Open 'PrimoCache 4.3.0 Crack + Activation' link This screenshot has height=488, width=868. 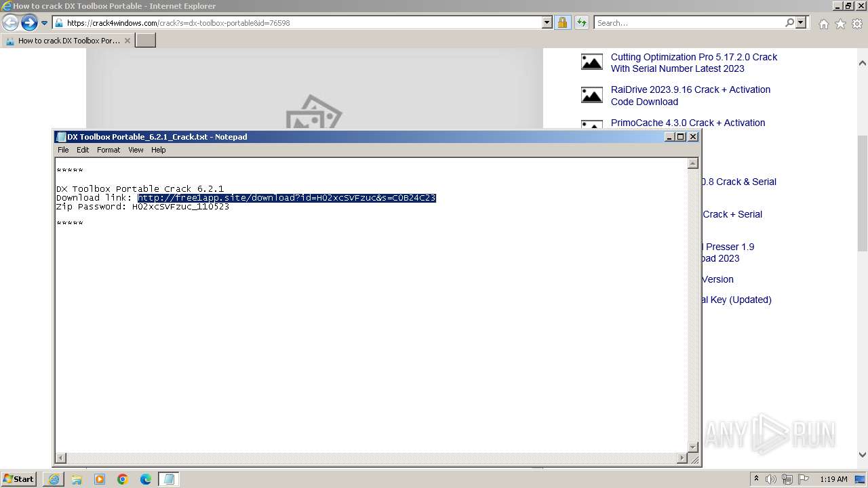coord(688,123)
